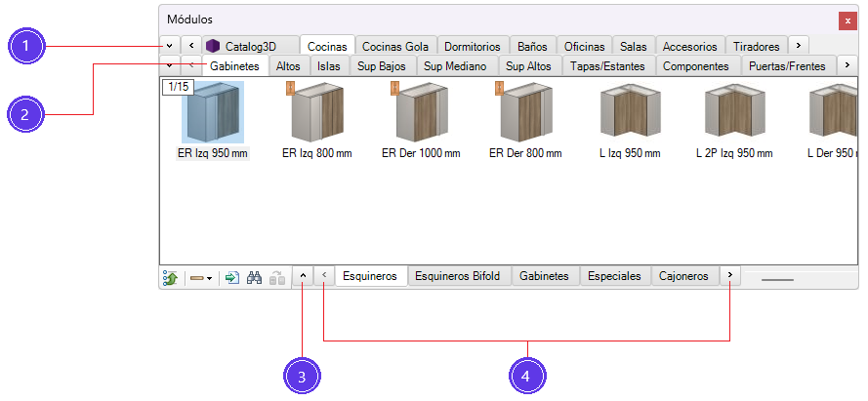Show more tabs with arrow after Cajoneros
868x401 pixels.
(x=730, y=275)
